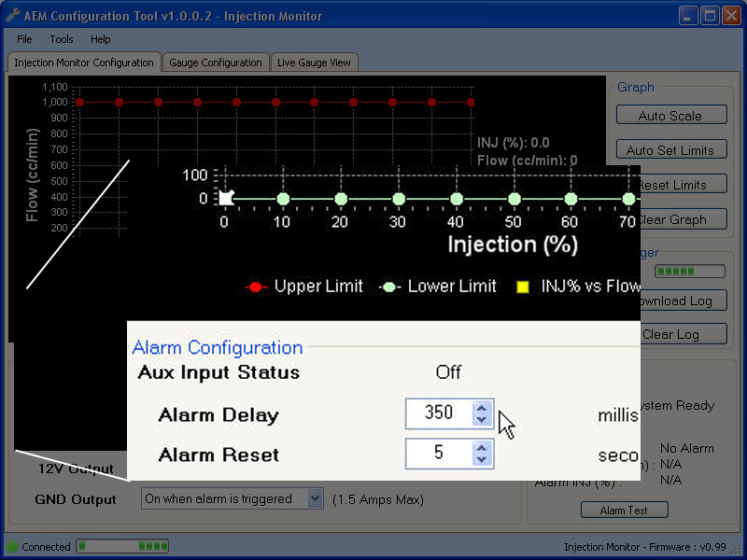747x560 pixels.
Task: Click the Download Log button
Action: 684,301
